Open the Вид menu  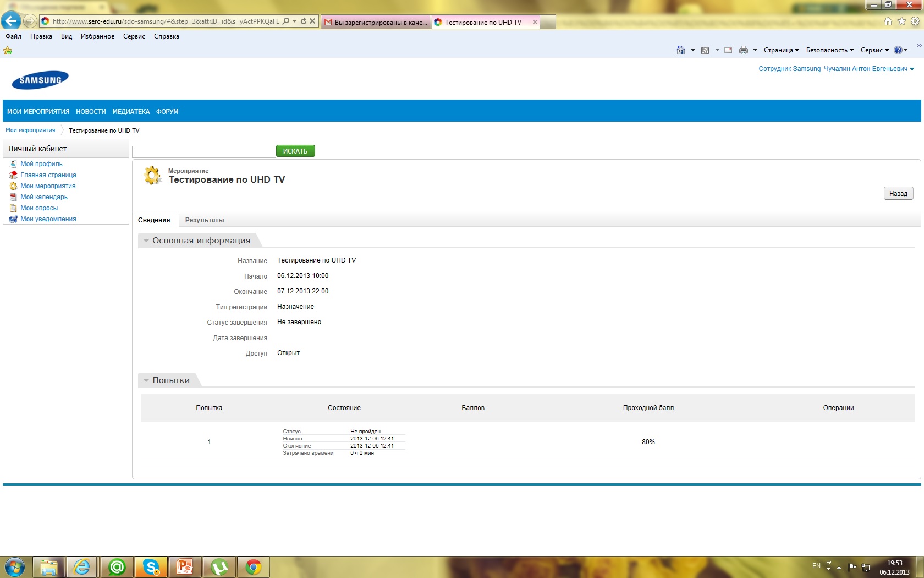tap(67, 36)
